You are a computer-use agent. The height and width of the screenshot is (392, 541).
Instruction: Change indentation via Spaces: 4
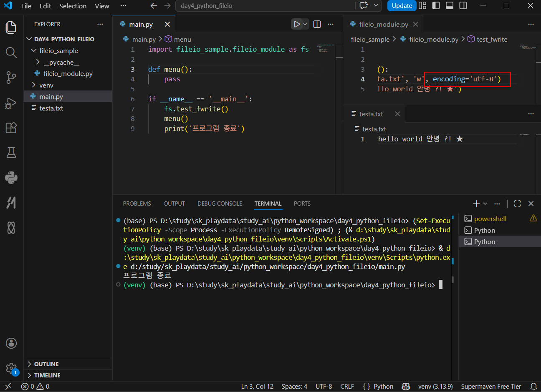click(294, 387)
